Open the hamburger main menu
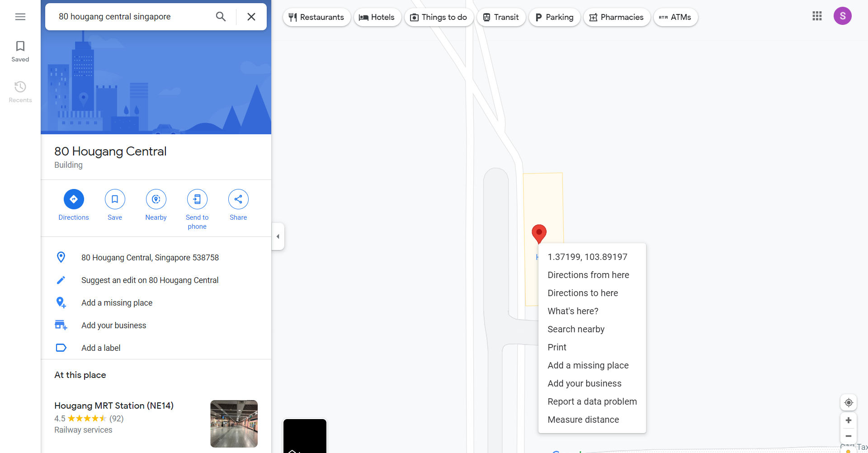Image resolution: width=868 pixels, height=453 pixels. coord(20,17)
